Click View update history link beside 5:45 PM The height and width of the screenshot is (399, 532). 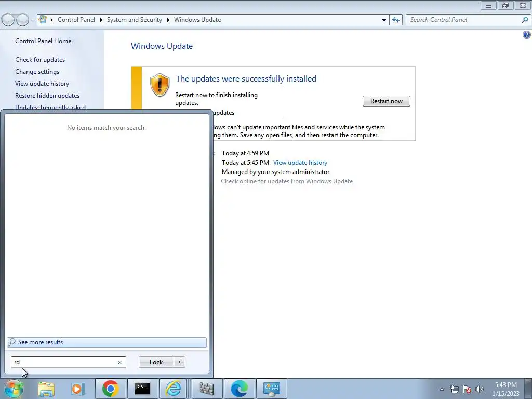[x=300, y=163]
